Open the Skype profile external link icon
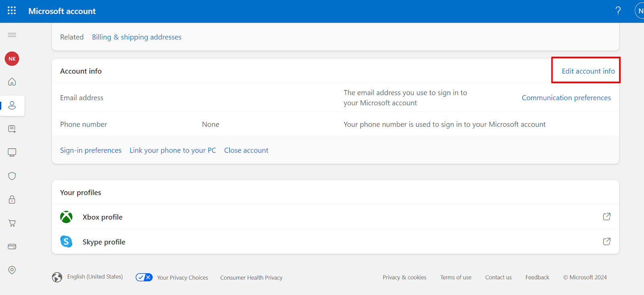This screenshot has height=295, width=644. (607, 242)
